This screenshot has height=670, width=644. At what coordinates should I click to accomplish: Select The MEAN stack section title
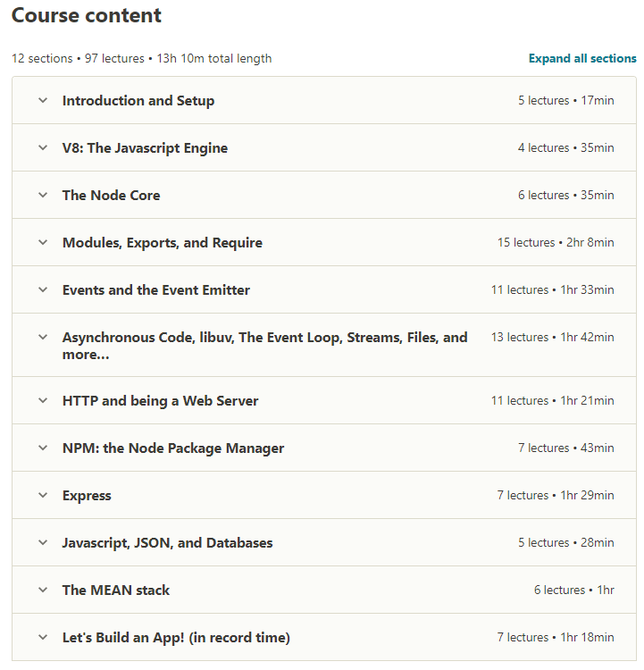[116, 590]
